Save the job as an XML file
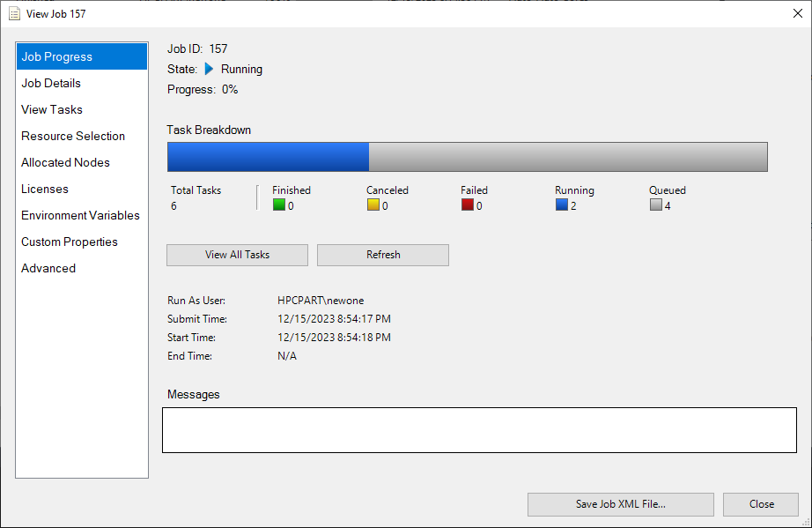Viewport: 812px width, 528px height. tap(620, 504)
